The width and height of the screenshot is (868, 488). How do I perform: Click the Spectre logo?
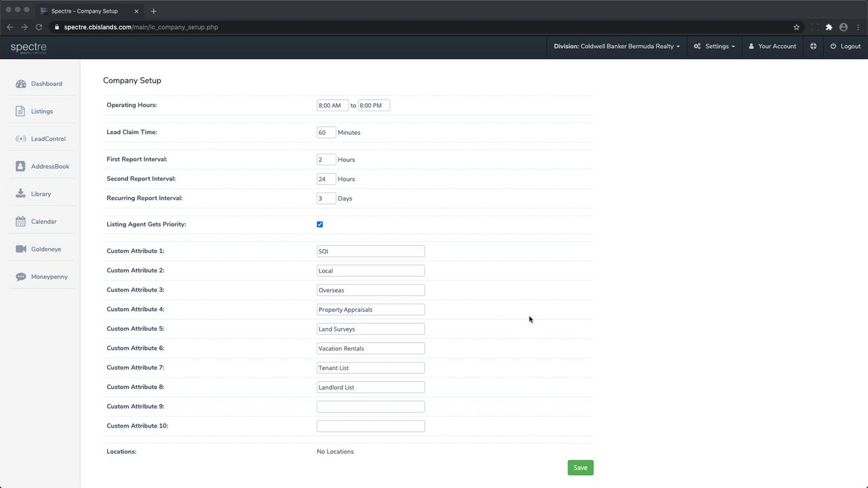pyautogui.click(x=28, y=47)
